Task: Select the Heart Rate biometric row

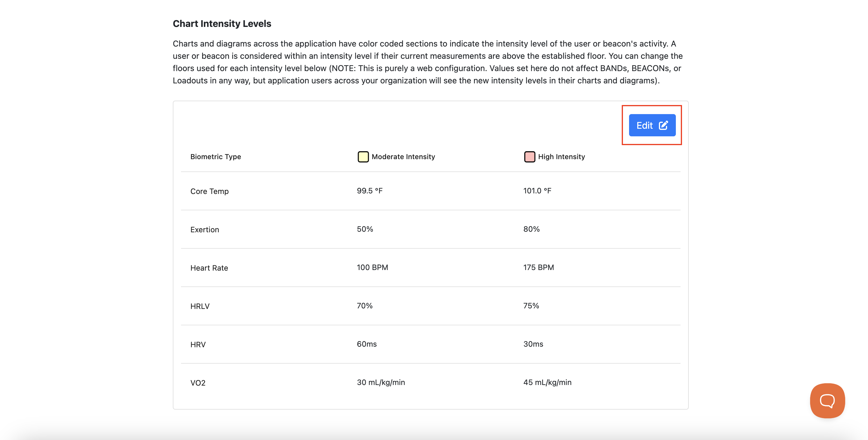Action: (x=209, y=268)
